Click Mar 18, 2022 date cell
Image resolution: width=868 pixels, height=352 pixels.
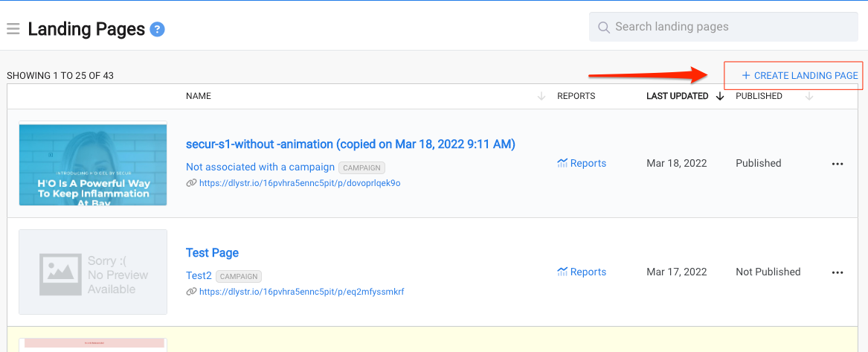(676, 163)
